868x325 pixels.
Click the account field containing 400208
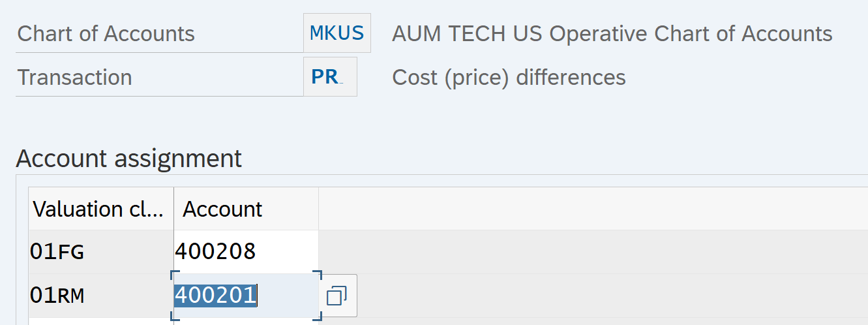pos(245,252)
